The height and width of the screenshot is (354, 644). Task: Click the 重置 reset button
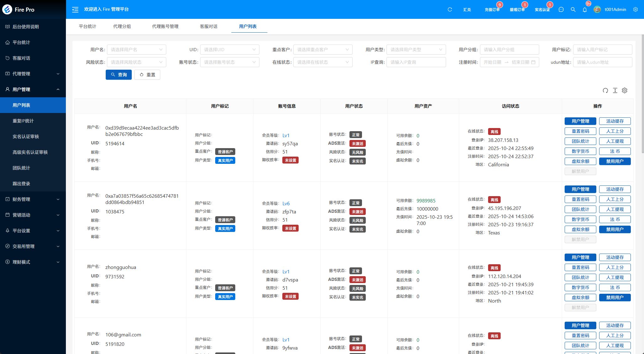tap(147, 75)
